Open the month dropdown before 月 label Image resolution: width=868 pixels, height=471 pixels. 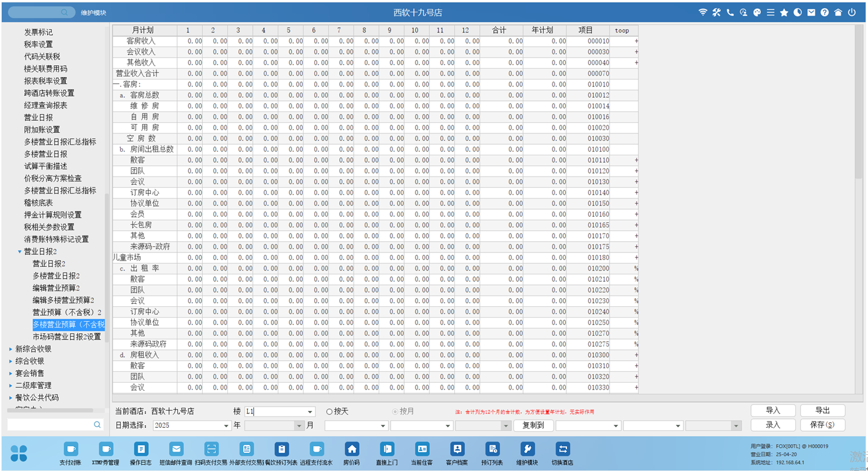(x=274, y=425)
